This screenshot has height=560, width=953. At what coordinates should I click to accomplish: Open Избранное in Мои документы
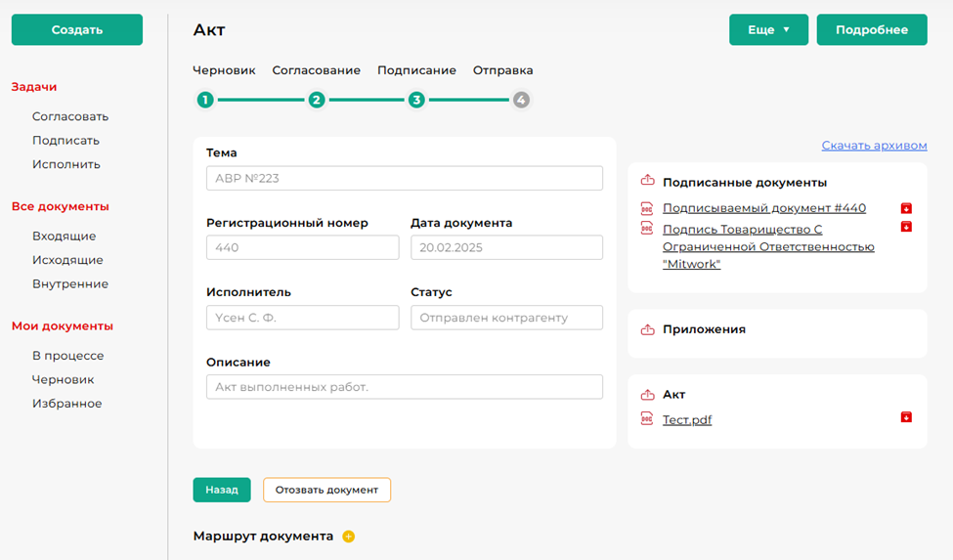click(66, 404)
